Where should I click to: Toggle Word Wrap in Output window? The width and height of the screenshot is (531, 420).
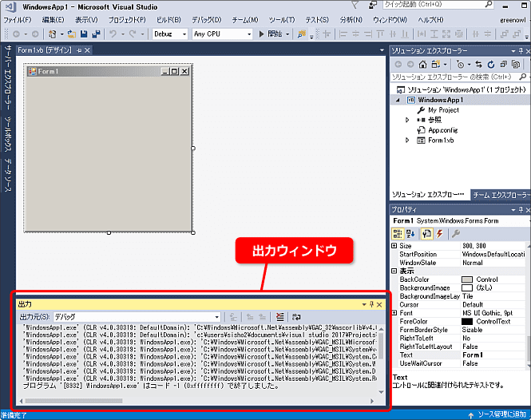[296, 317]
